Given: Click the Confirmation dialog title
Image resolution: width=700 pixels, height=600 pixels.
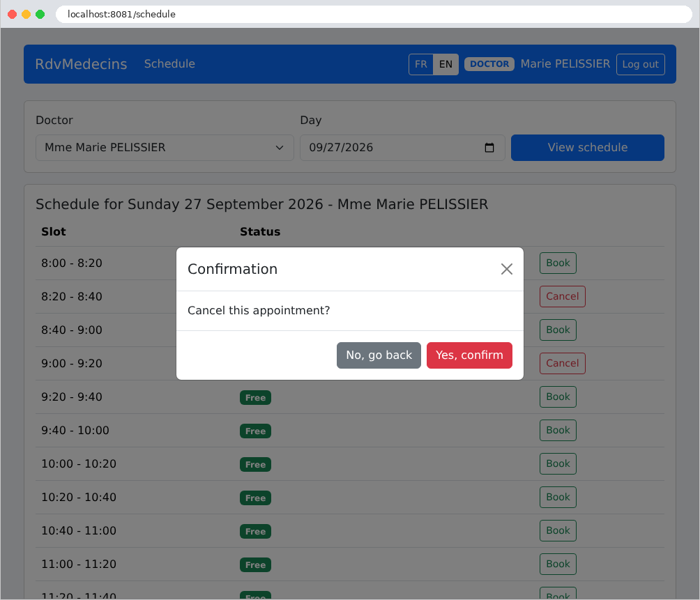Looking at the screenshot, I should pos(233,269).
